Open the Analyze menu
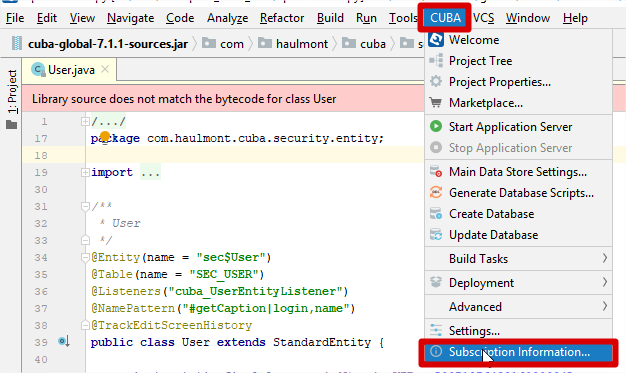The image size is (626, 373). (228, 18)
